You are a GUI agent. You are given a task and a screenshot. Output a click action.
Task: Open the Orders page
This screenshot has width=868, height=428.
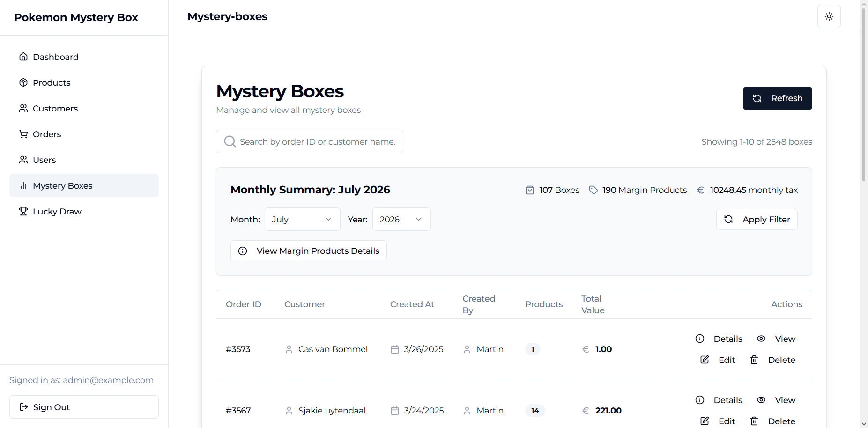[x=84, y=134]
